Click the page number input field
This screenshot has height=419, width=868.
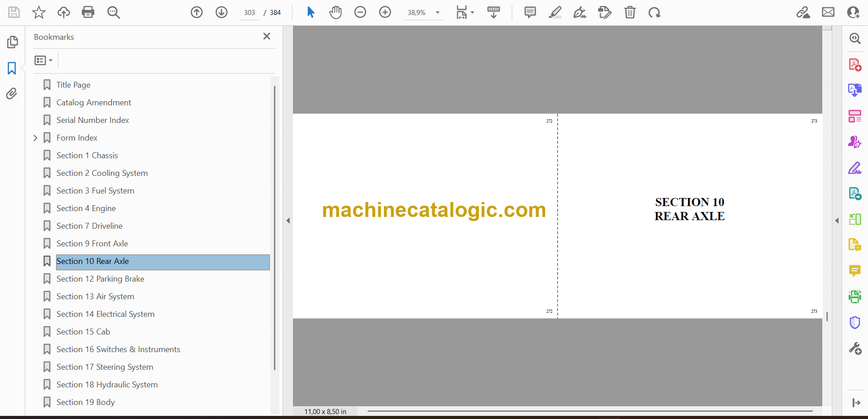click(x=249, y=13)
